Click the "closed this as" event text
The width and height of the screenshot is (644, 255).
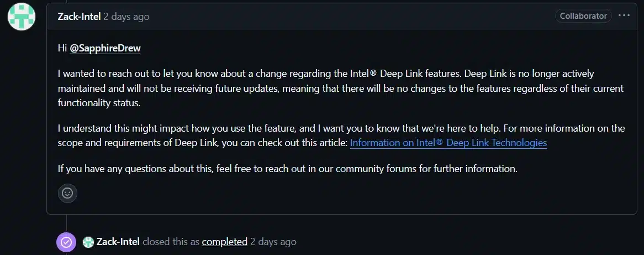tap(171, 242)
